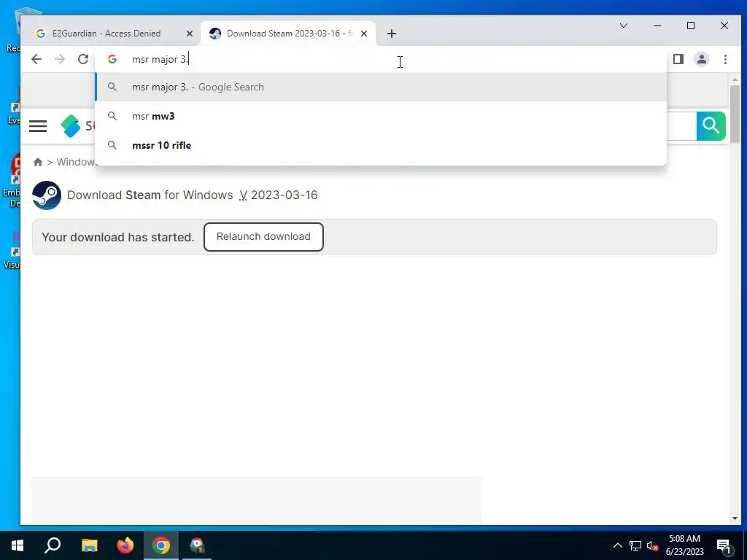Viewport: 747px width, 560px height.
Task: Open the Windows Start menu
Action: coord(18,545)
